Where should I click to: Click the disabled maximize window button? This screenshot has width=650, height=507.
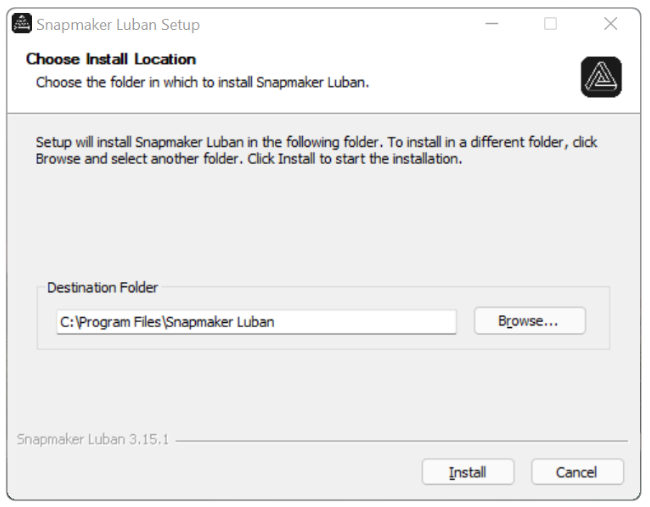(550, 24)
